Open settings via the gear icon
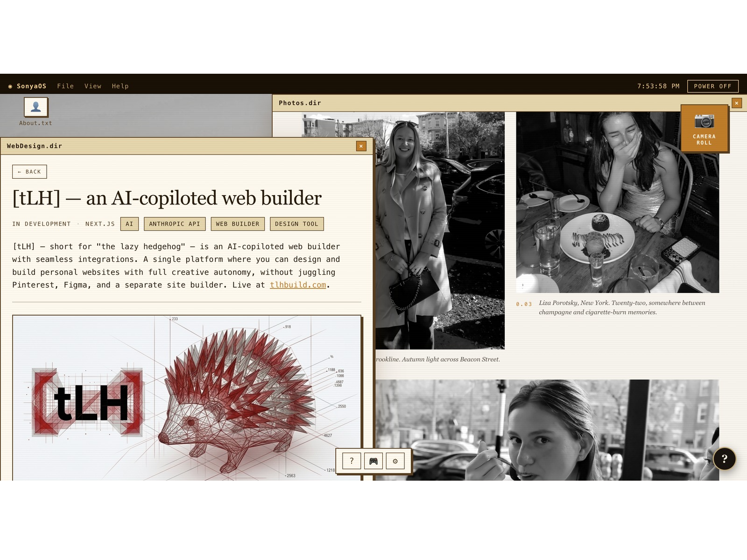 [x=395, y=461]
